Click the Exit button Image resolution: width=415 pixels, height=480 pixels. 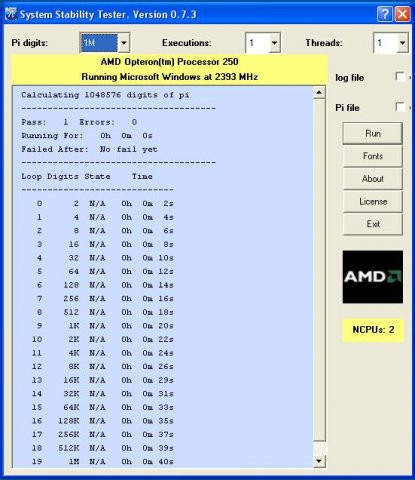373,224
